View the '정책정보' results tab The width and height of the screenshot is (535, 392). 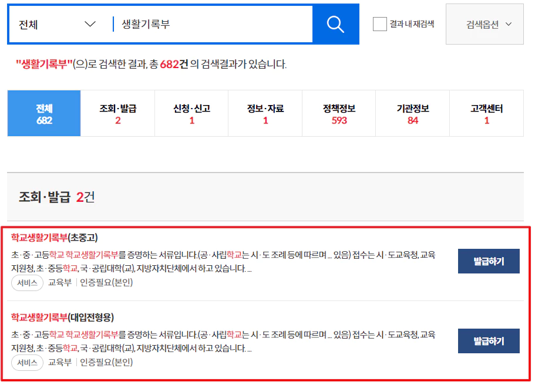[x=339, y=113]
